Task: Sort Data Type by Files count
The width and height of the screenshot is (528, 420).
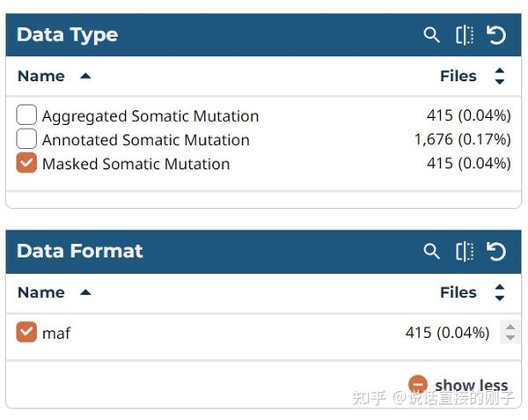Action: tap(500, 77)
